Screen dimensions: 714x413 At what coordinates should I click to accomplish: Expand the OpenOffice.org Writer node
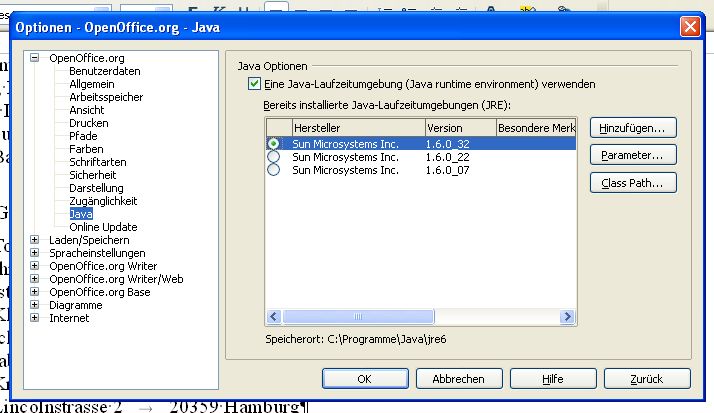(x=35, y=265)
